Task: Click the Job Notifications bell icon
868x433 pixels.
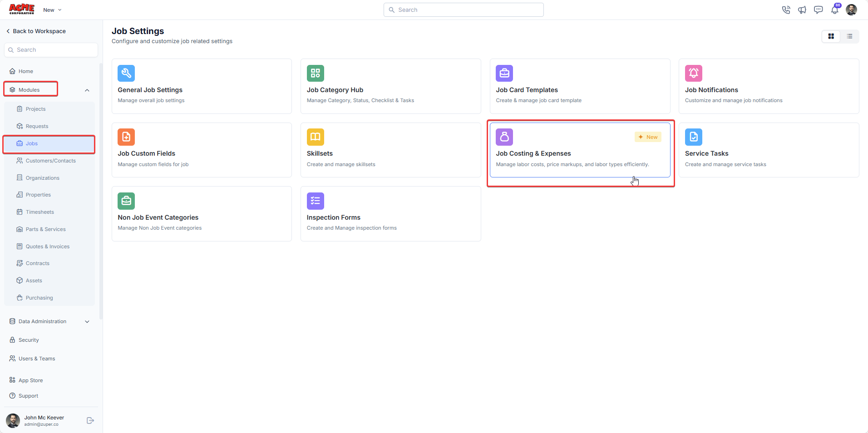Action: click(x=694, y=73)
